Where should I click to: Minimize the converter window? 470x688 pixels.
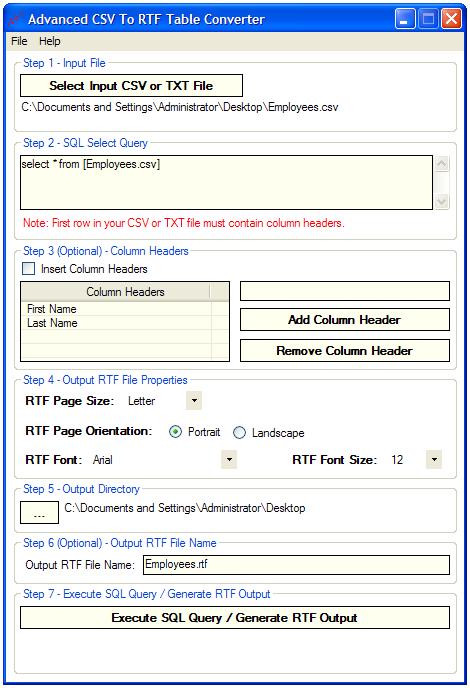tap(405, 19)
